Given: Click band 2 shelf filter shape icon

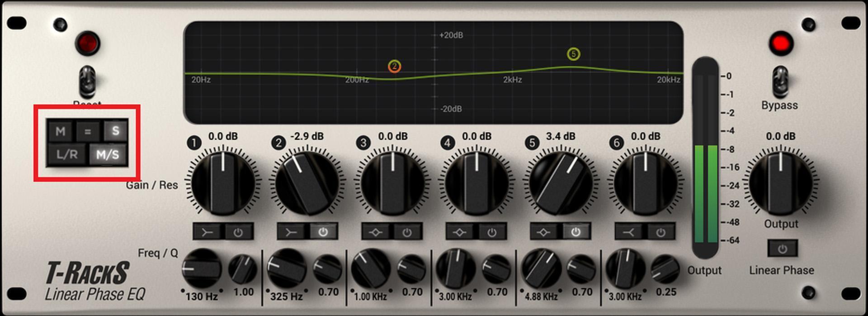Looking at the screenshot, I should click(292, 232).
